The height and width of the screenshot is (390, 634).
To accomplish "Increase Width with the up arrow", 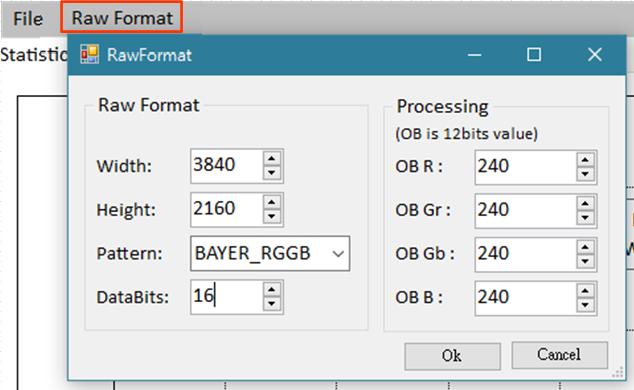I will click(272, 158).
